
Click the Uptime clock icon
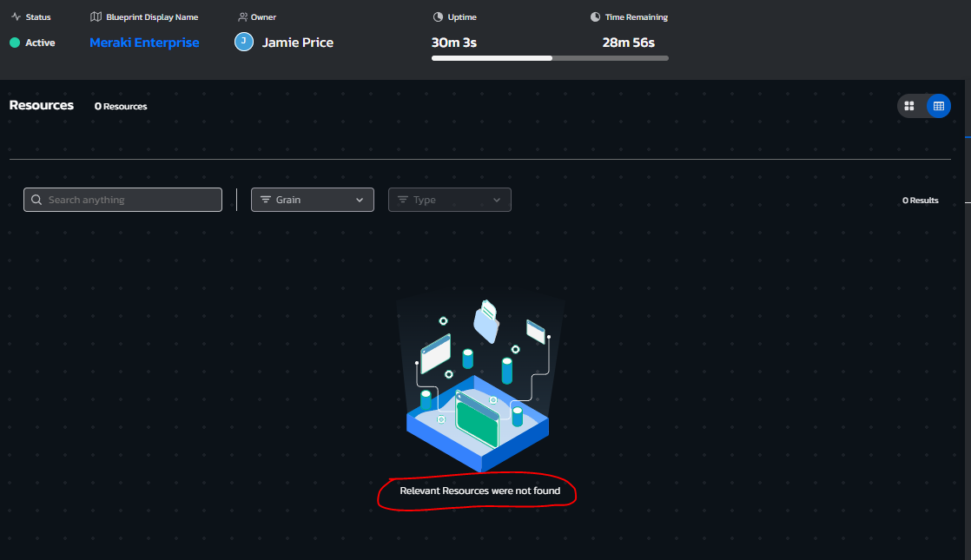pos(438,16)
